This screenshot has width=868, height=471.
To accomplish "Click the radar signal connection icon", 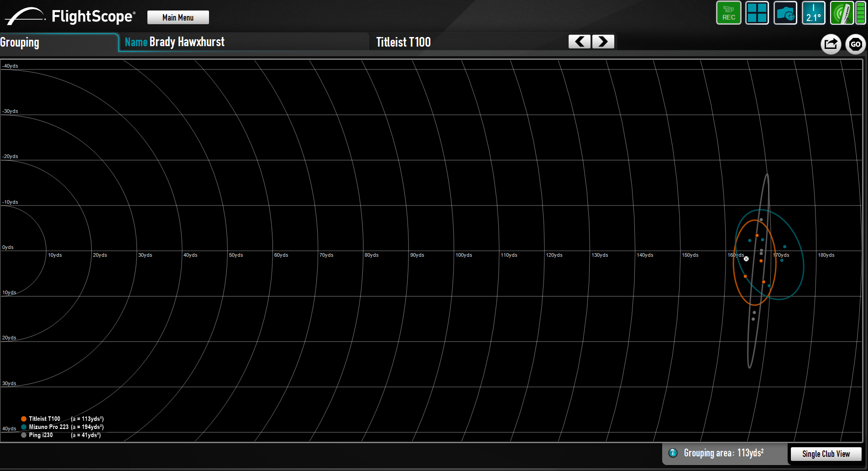I will pyautogui.click(x=842, y=13).
